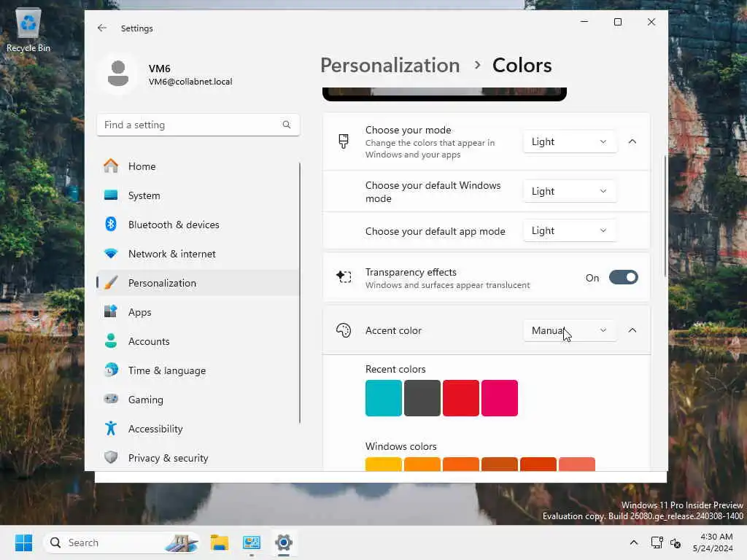Go back with the Settings back arrow
This screenshot has height=560, width=747.
pos(101,28)
